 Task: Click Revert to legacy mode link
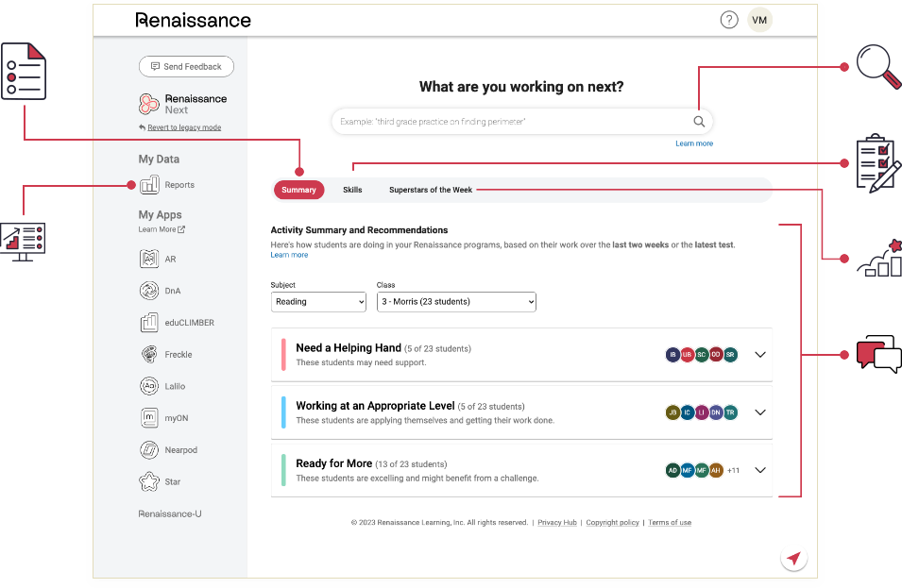click(184, 127)
